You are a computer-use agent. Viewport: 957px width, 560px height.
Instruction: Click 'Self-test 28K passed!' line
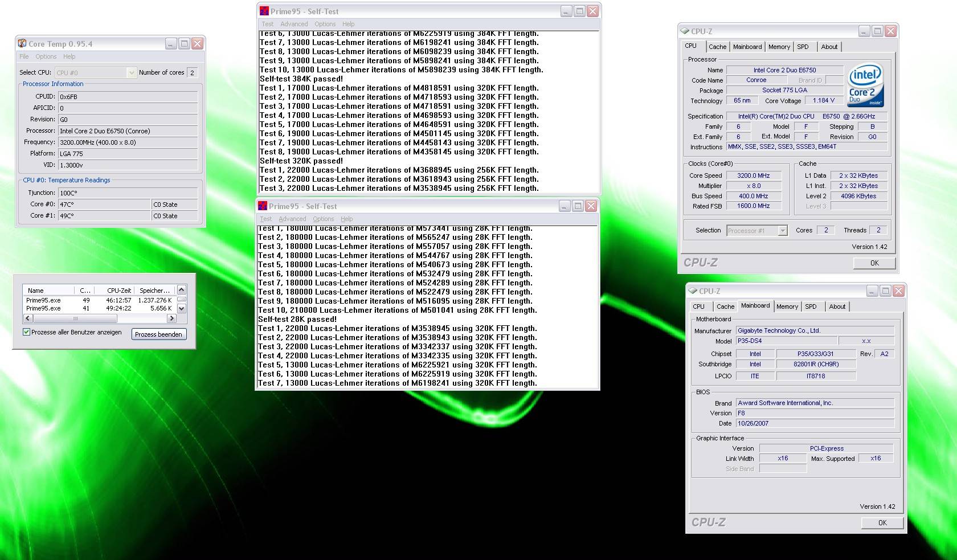(x=297, y=319)
